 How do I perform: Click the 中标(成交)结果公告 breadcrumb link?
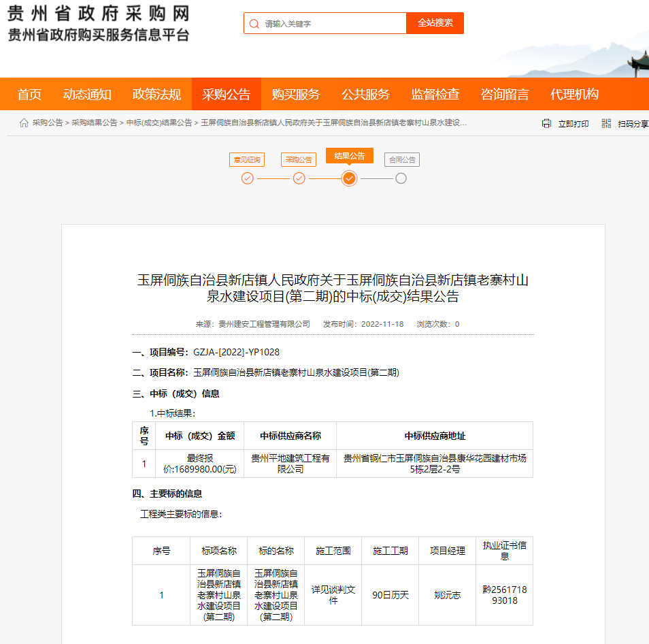(159, 123)
